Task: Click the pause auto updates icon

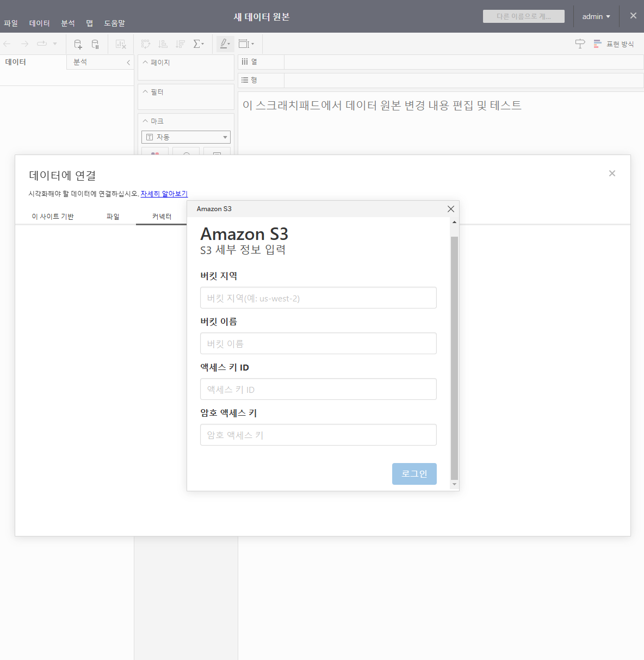Action: pos(95,44)
